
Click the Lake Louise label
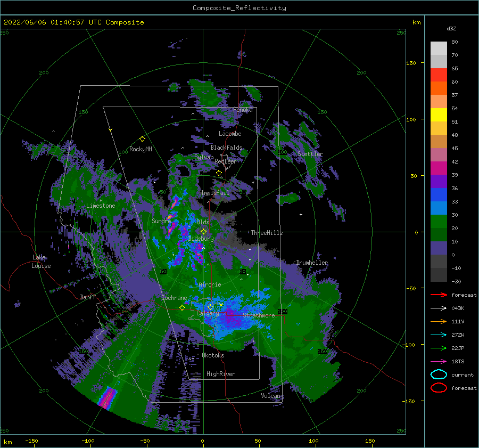click(41, 262)
